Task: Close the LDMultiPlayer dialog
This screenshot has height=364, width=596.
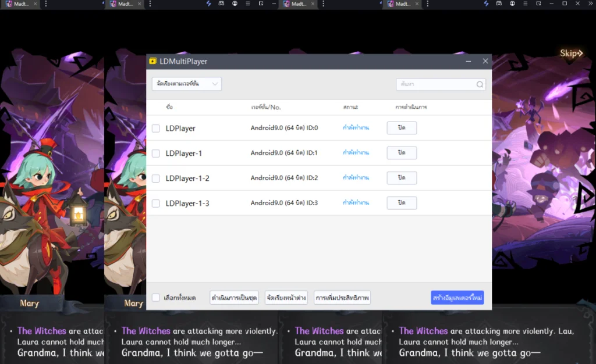Action: click(x=485, y=61)
